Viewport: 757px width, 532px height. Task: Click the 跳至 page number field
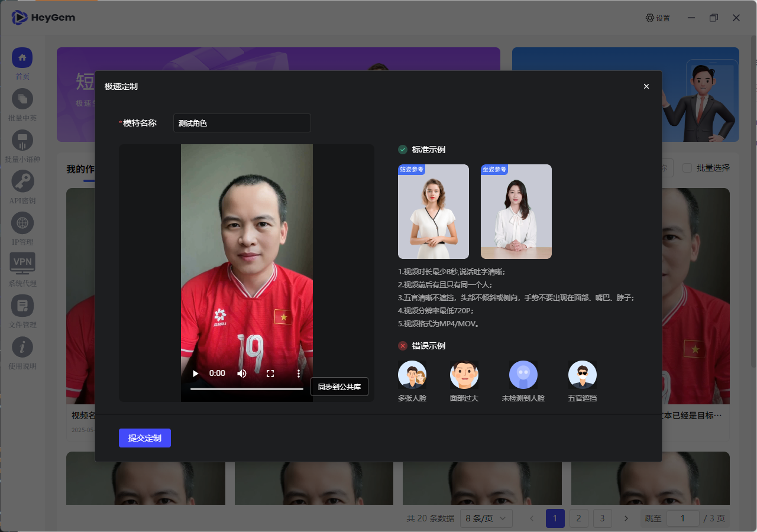pos(682,518)
